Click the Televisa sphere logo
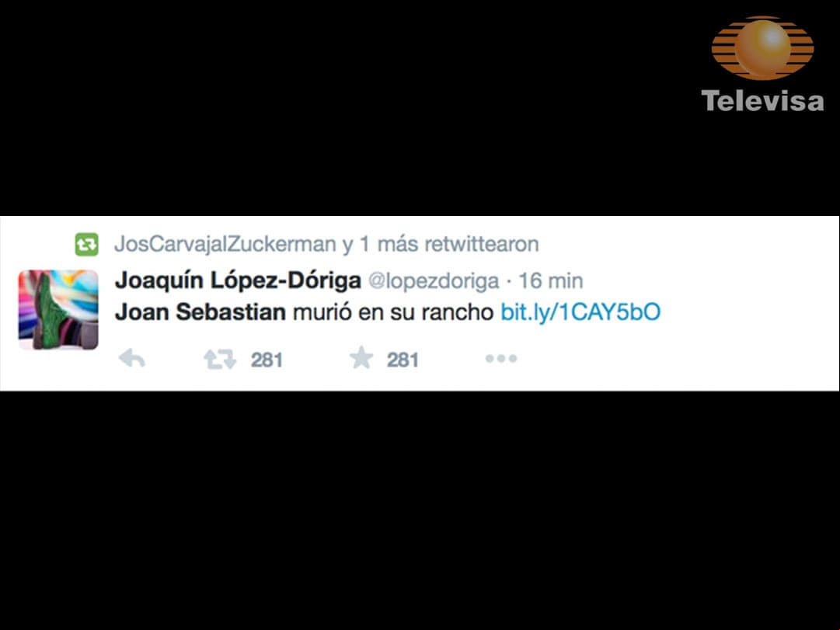Image resolution: width=840 pixels, height=630 pixels. coord(762,48)
